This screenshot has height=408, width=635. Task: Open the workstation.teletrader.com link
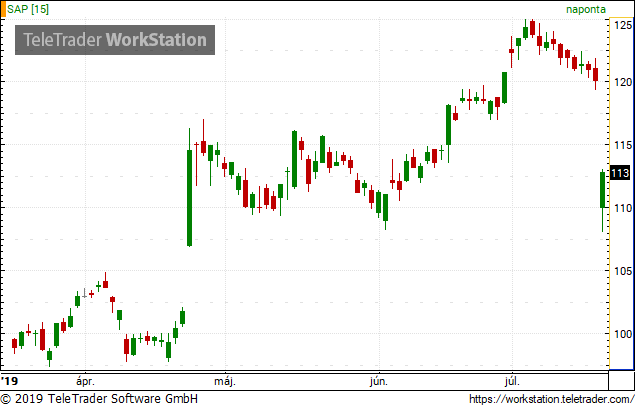(x=552, y=399)
